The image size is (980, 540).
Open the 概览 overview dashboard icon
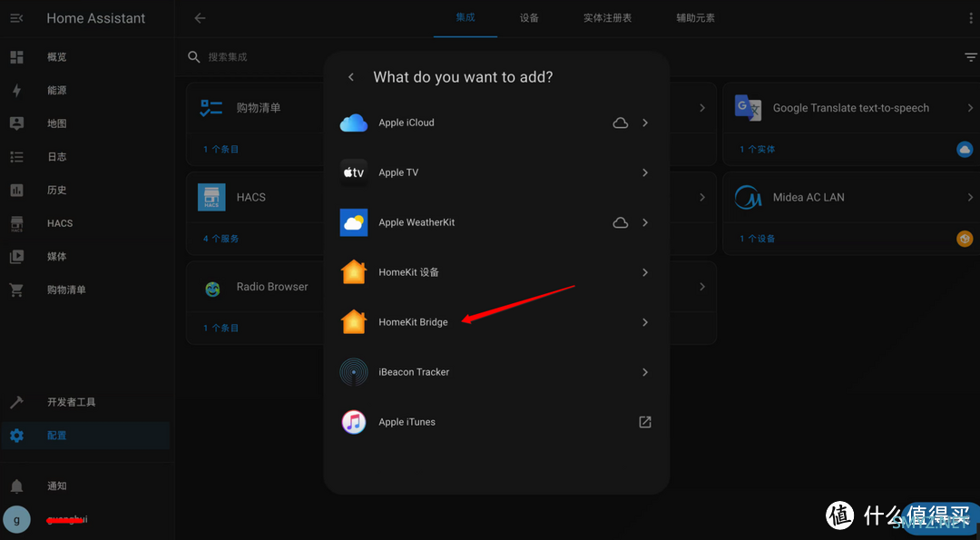click(17, 57)
